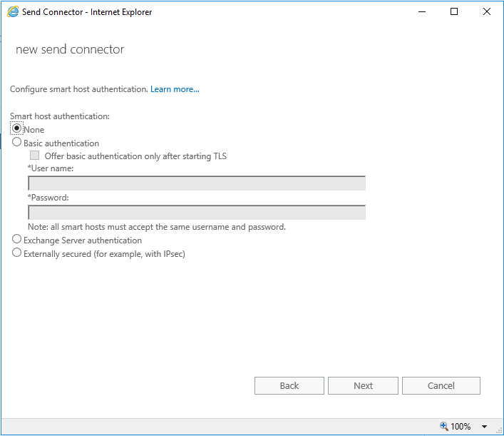This screenshot has width=504, height=436.
Task: Check offer basic authentication after TLS
Action: click(x=34, y=156)
